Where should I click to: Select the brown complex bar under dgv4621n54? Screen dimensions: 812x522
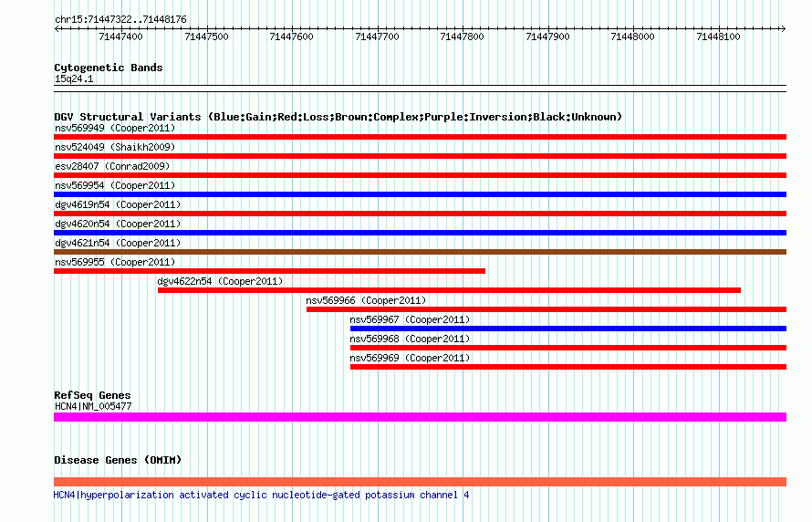(x=420, y=252)
